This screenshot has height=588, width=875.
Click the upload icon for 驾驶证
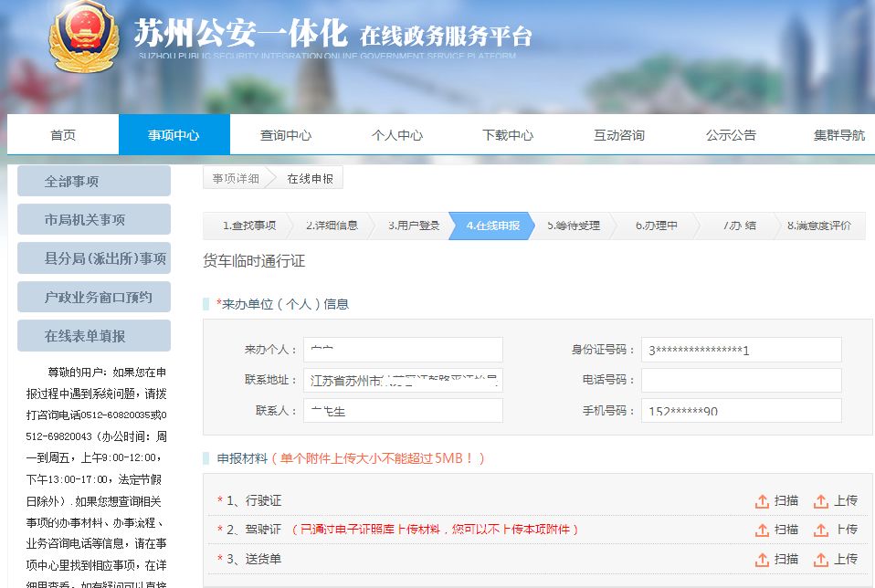click(821, 530)
